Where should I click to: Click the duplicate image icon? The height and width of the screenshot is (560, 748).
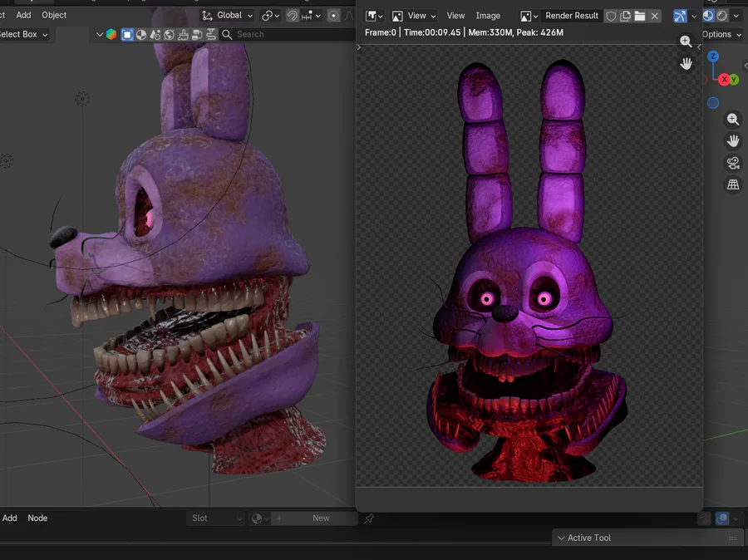(625, 17)
